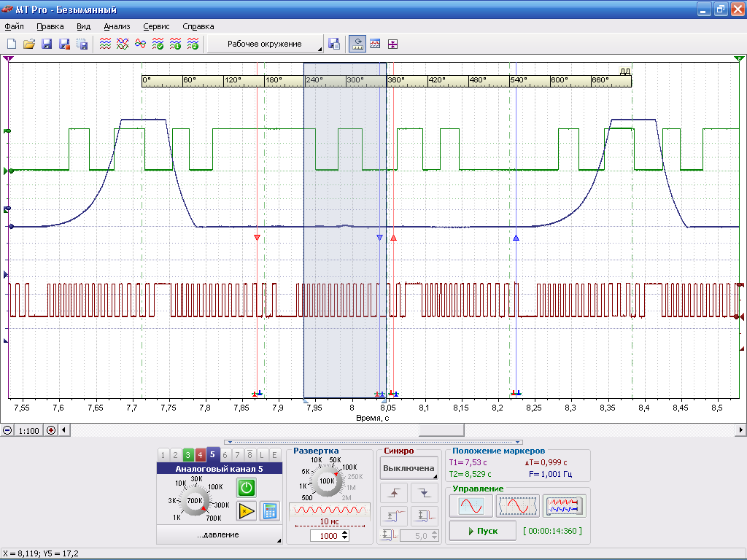
Task: Zoom out with the minus button
Action: [x=7, y=430]
